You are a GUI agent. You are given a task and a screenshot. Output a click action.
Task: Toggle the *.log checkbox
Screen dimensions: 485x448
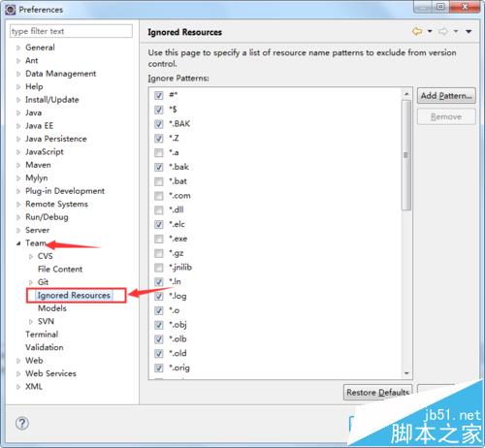(158, 296)
